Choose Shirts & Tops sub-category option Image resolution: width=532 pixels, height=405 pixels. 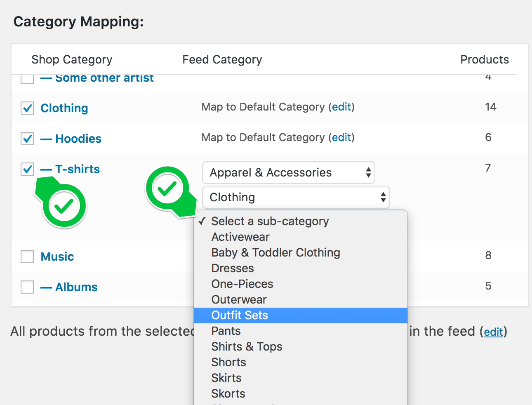point(247,347)
